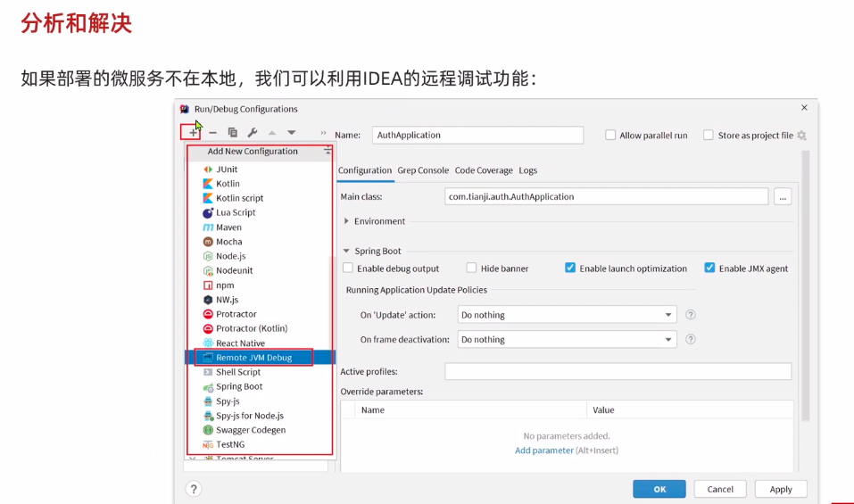Open the Logs tab
Image resolution: width=854 pixels, height=504 pixels.
coord(527,170)
